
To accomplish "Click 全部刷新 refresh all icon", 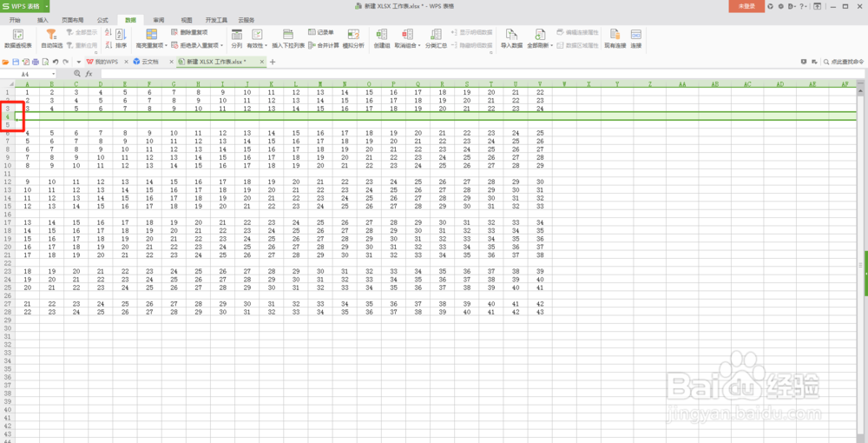I will click(x=539, y=35).
